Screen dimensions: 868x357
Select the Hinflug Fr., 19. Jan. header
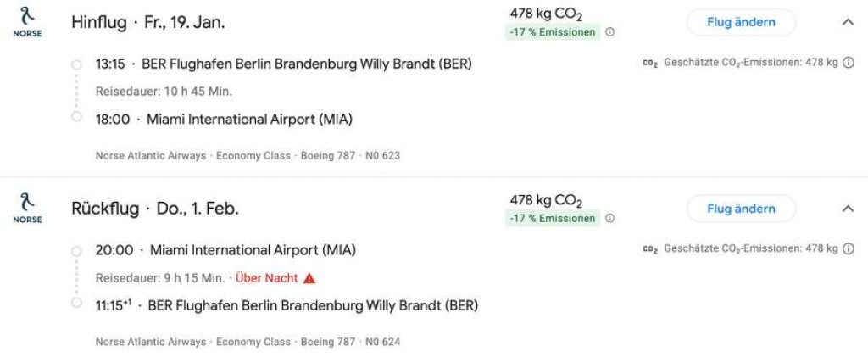coord(148,22)
